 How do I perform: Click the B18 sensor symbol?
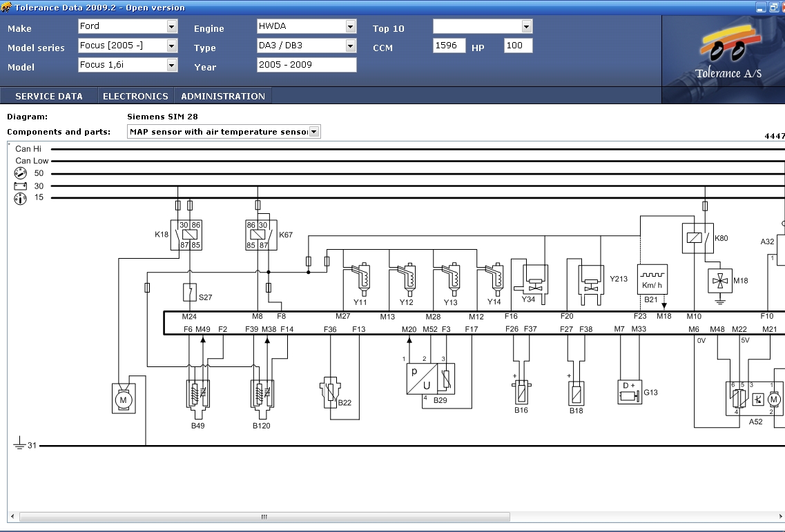pyautogui.click(x=576, y=393)
